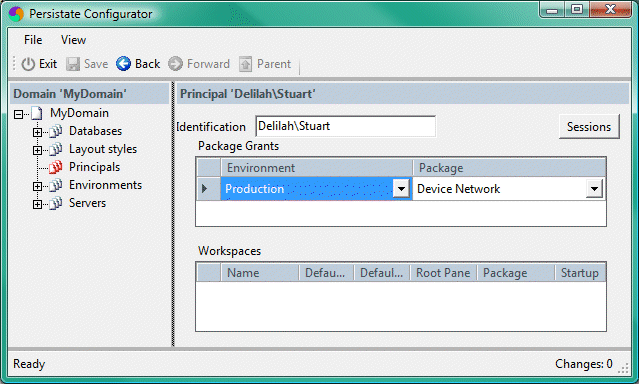This screenshot has width=639, height=384.
Task: Click the Workspaces section label
Action: (x=229, y=251)
